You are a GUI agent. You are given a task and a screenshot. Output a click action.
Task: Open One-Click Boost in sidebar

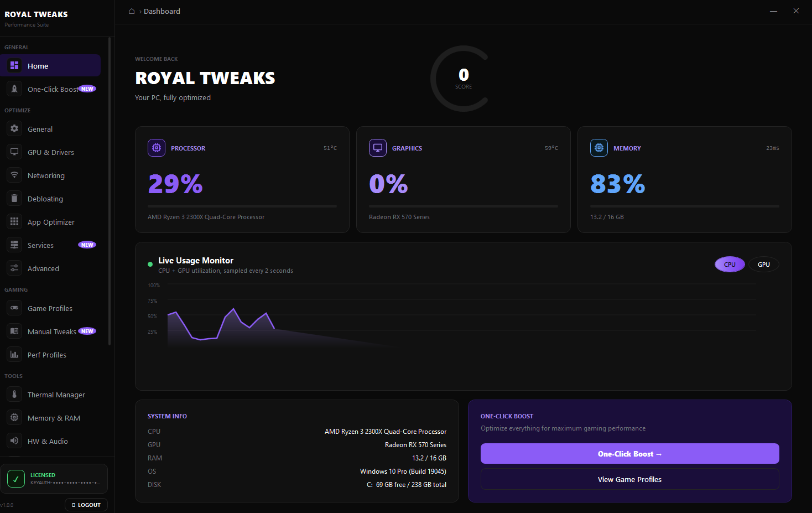pos(51,89)
